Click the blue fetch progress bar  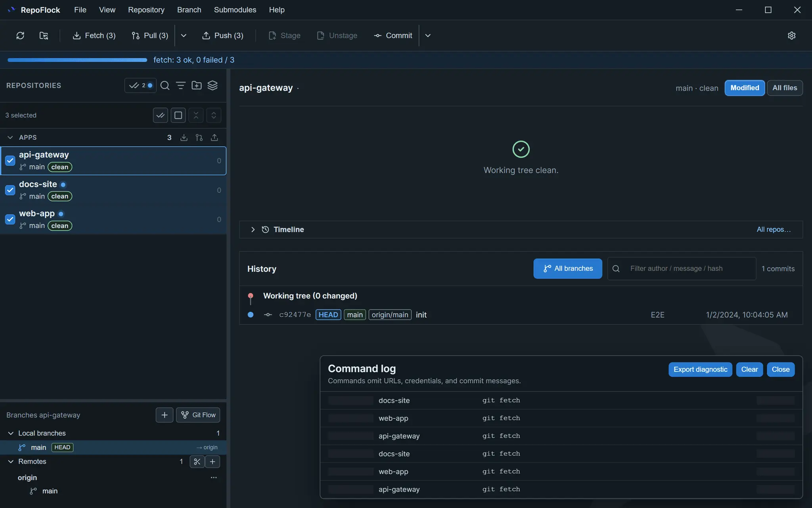(77, 60)
